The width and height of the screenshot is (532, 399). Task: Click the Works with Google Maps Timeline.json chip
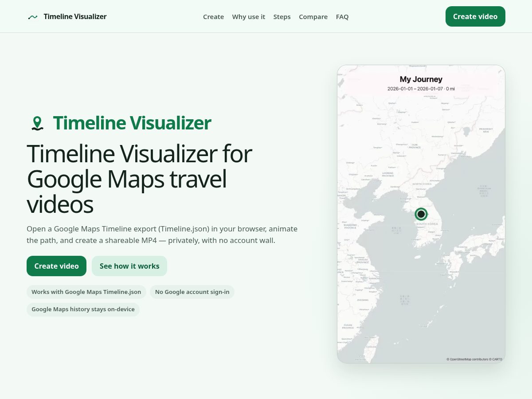pos(86,292)
